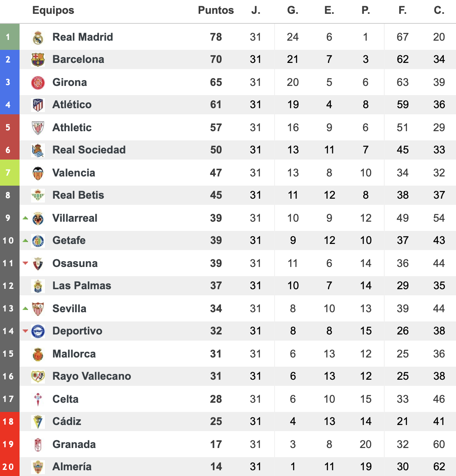Click Villarreal's green up arrow indicator
Image resolution: width=456 pixels, height=476 pixels.
point(25,218)
